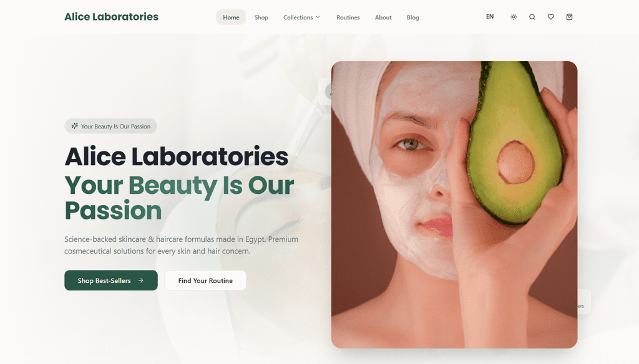The width and height of the screenshot is (639, 364).
Task: Click the arrow on Shop Best-Sellers
Action: click(141, 280)
